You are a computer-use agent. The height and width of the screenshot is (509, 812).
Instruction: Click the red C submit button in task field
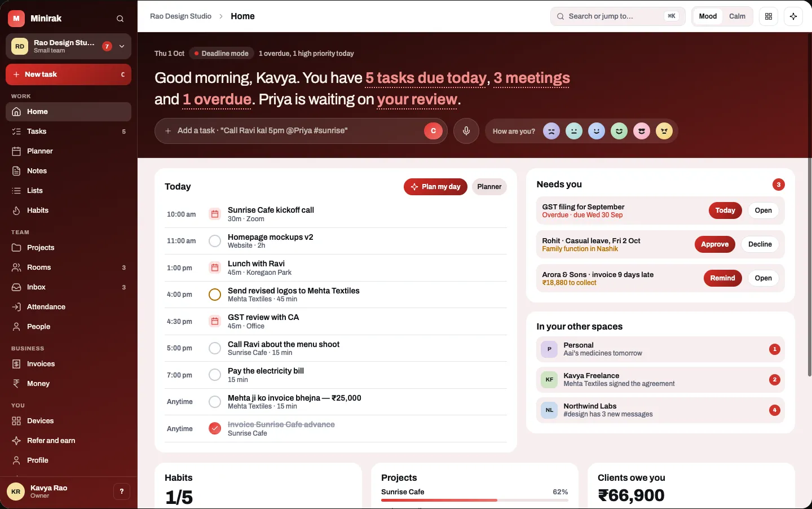click(x=433, y=131)
